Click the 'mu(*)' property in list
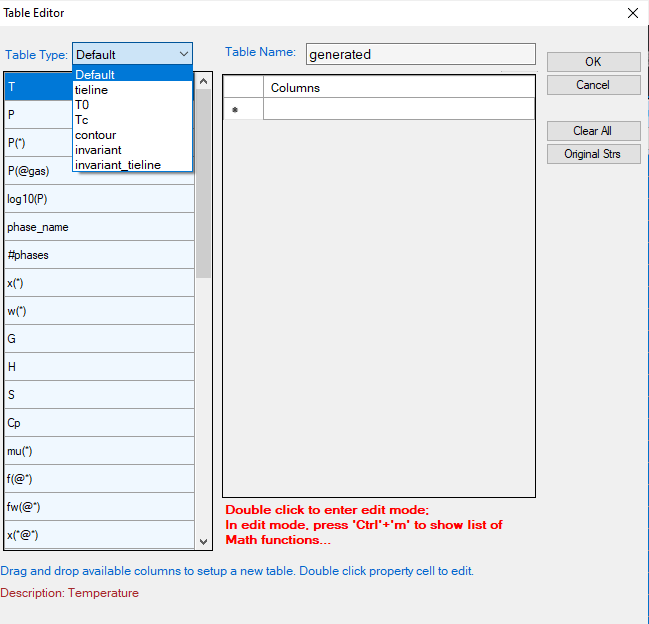649x624 pixels. click(x=98, y=451)
